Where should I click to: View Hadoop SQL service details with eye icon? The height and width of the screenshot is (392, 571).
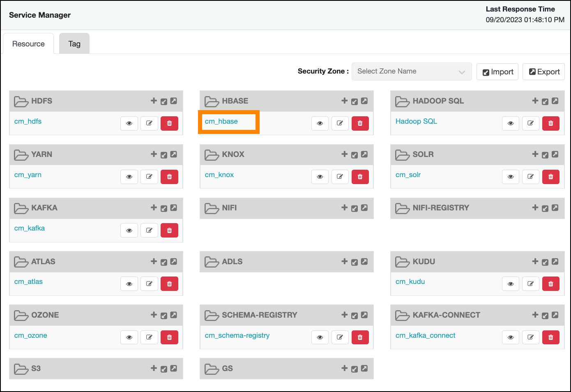510,123
